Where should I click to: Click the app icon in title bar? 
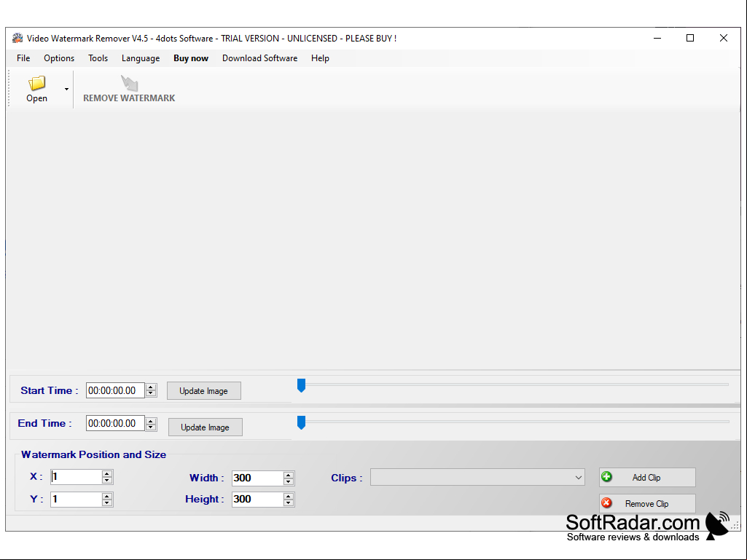pyautogui.click(x=17, y=38)
